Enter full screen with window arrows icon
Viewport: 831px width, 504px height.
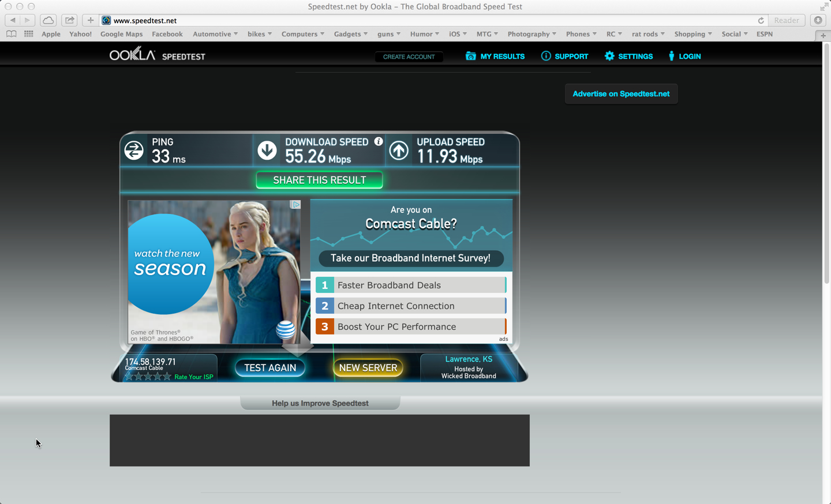tap(823, 6)
